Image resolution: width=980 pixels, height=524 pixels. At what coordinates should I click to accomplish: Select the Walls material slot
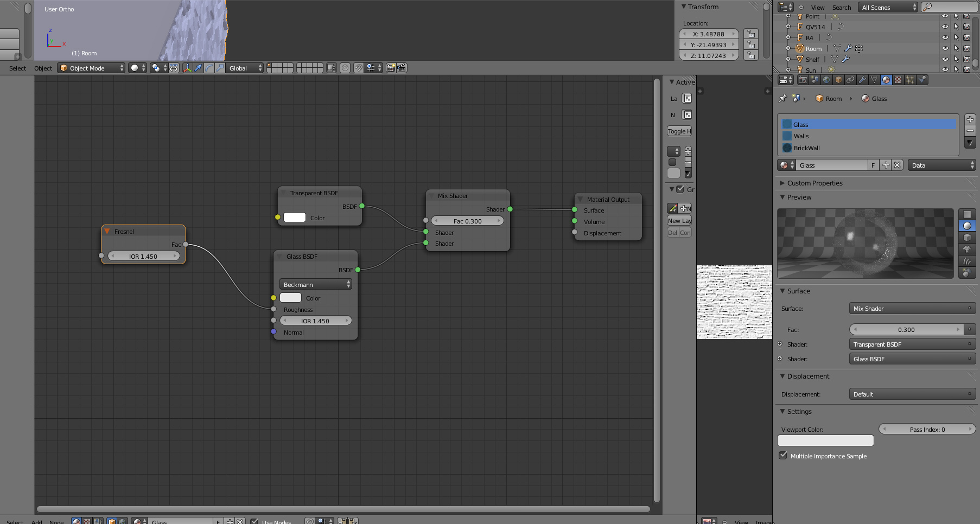(868, 136)
